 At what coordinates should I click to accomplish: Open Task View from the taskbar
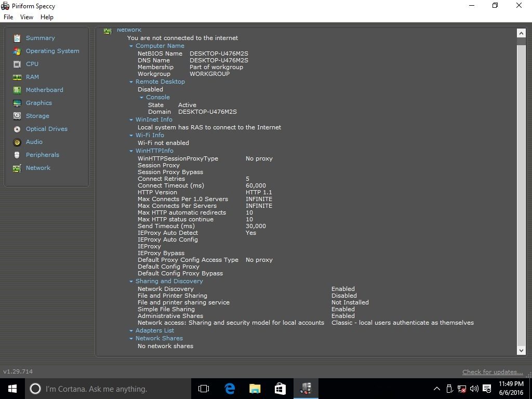click(204, 389)
